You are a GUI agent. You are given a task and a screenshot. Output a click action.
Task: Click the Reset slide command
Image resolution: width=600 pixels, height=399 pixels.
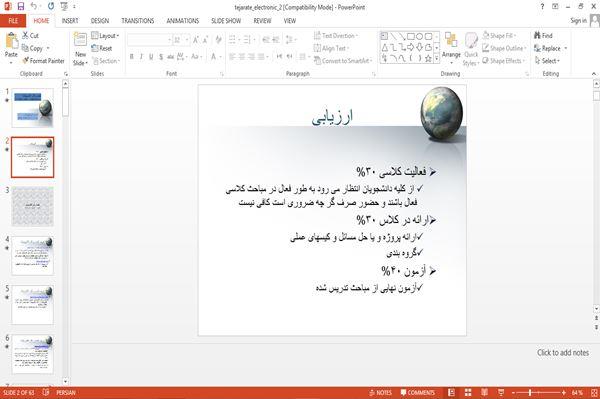point(102,48)
